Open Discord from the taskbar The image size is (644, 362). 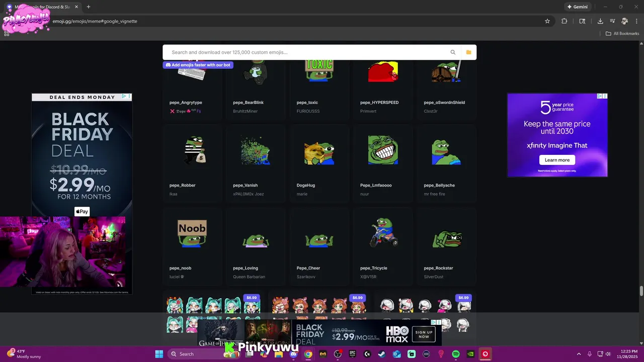coord(293,354)
